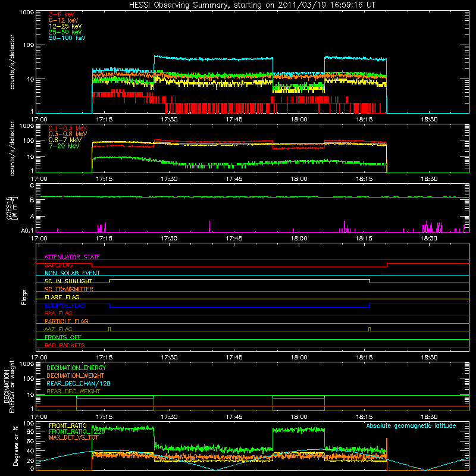This screenshot has width=476, height=476.
Task: Click the Flags panel axis label
Action: coord(24,297)
